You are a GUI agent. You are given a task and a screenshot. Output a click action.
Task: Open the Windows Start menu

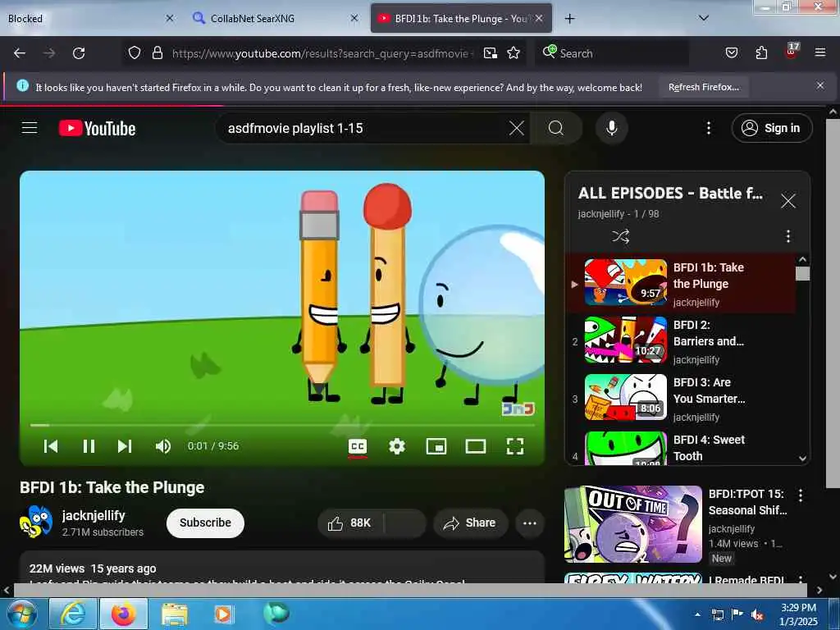pyautogui.click(x=21, y=614)
